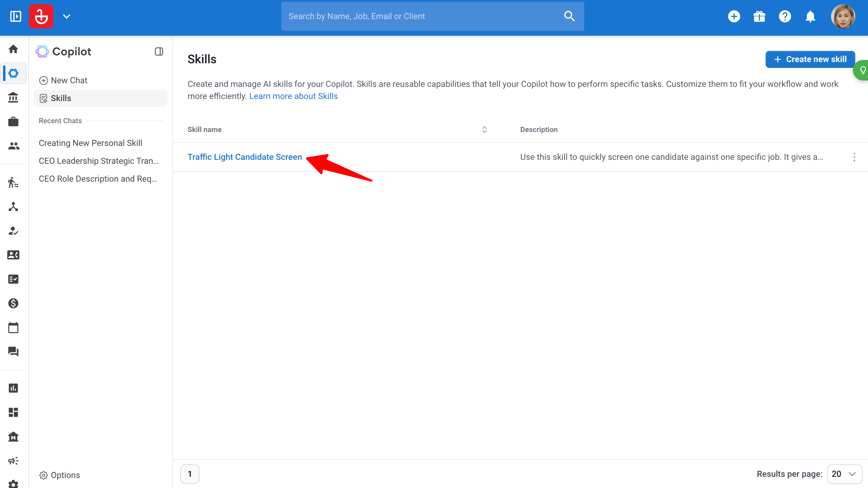Open the walking-person sidebar icon
Viewport: 868px width, 488px height.
[13, 182]
